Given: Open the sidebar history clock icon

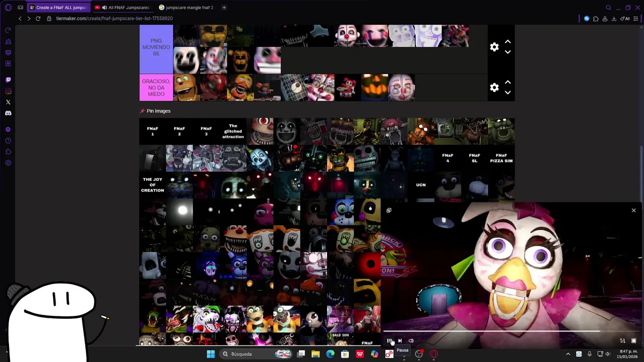Looking at the screenshot, I should click(8, 141).
